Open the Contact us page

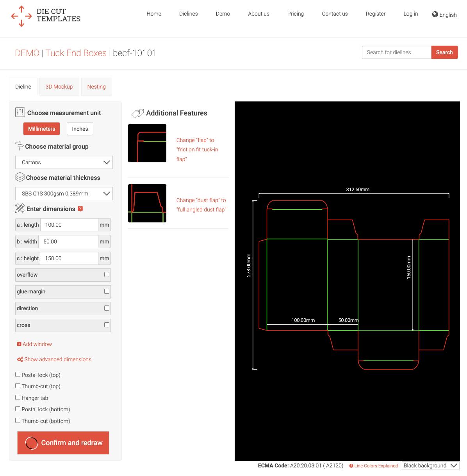click(x=335, y=14)
